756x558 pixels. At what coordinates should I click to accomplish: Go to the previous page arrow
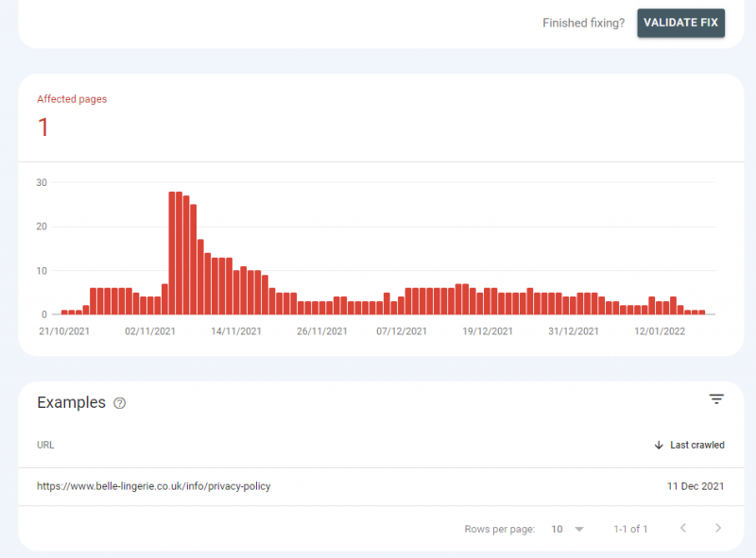[x=683, y=528]
